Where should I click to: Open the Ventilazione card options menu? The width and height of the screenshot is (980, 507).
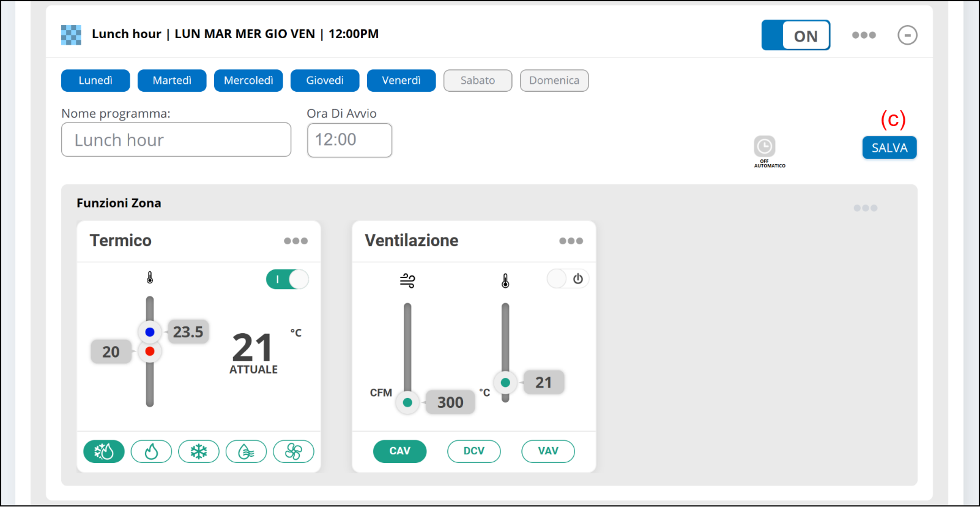pyautogui.click(x=571, y=241)
